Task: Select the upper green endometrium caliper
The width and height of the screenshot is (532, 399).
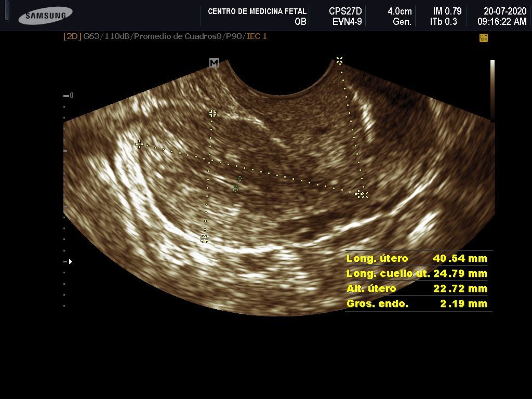Action: (x=240, y=178)
